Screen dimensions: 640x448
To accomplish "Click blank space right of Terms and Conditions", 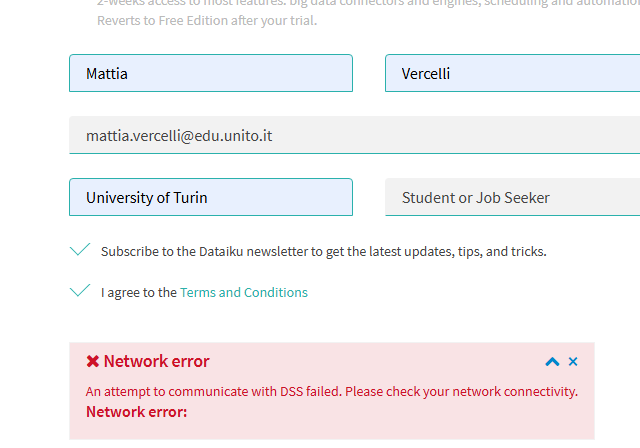I will (449, 293).
